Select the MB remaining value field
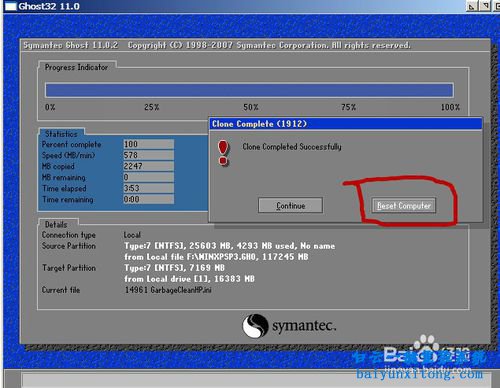The width and height of the screenshot is (500, 388). coord(148,177)
